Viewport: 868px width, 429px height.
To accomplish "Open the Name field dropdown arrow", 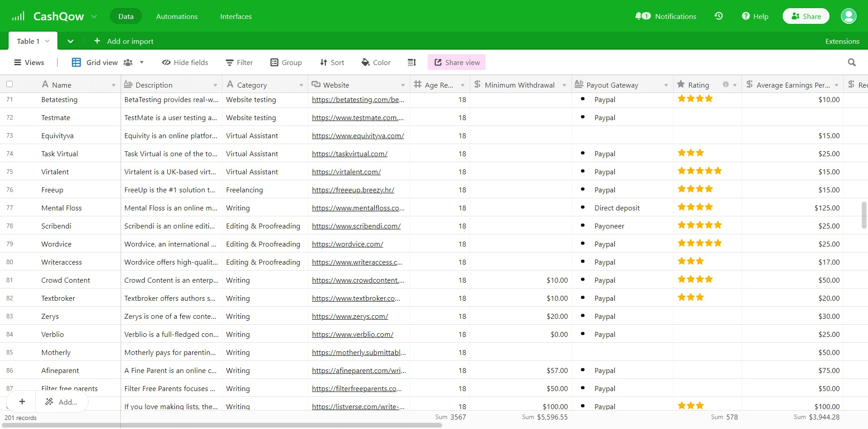I will 113,85.
